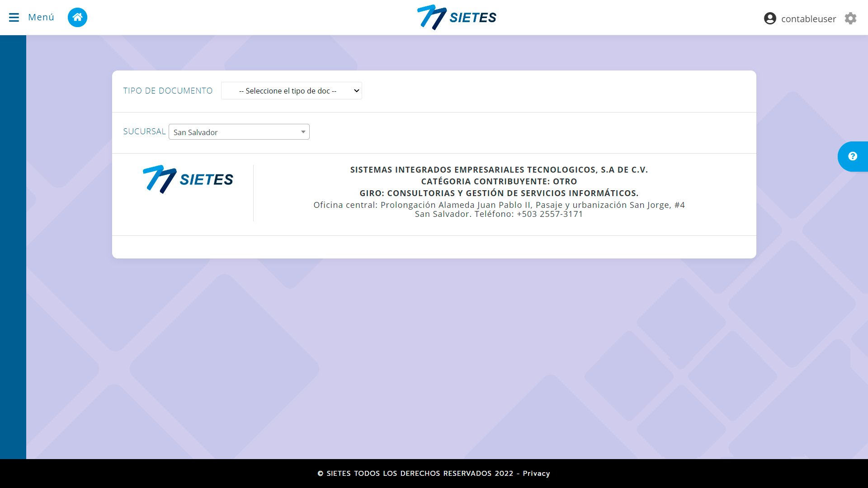Screen dimensions: 868x488
Task: Open the Privacy link in the footer
Action: click(536, 473)
